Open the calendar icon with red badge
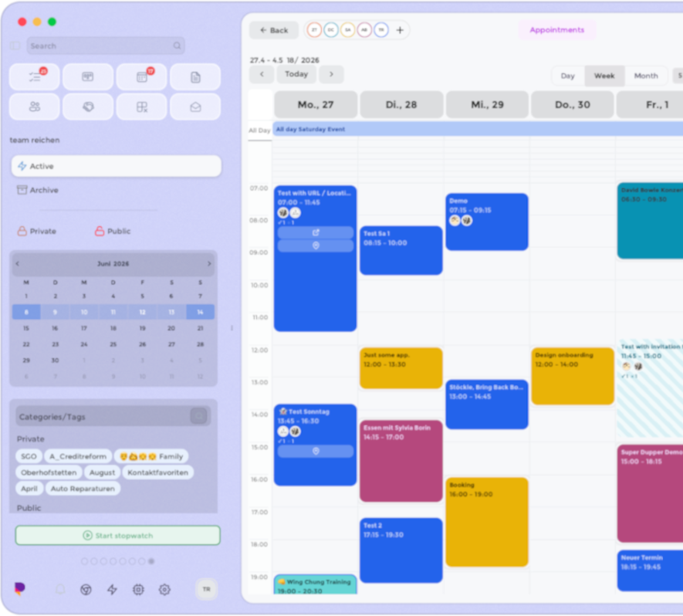683x616 pixels. click(141, 77)
